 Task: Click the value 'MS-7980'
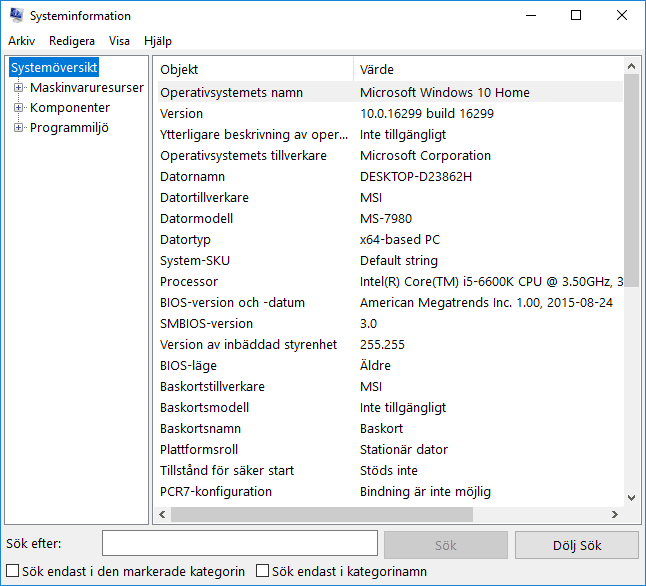tap(386, 218)
